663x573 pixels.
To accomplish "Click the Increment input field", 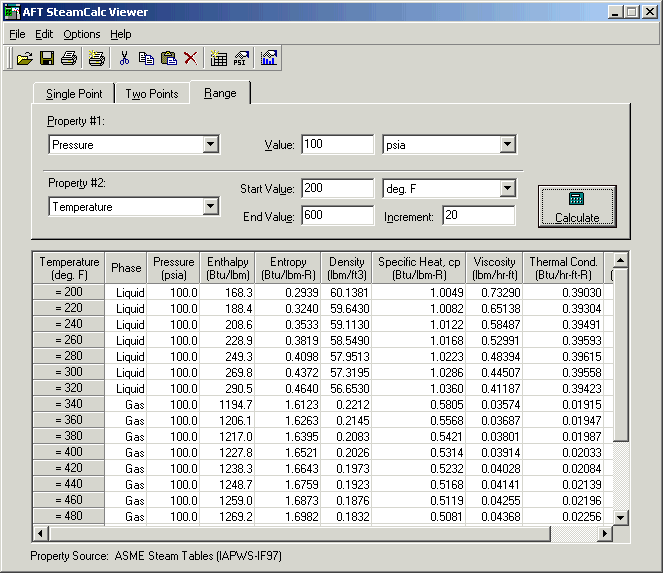I will coord(477,216).
